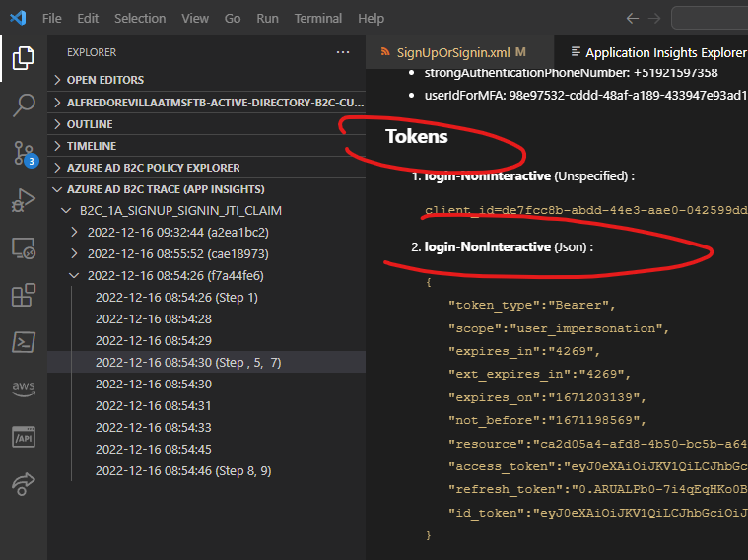Open Explorer views and more actions menu
The width and height of the screenshot is (748, 560).
pyautogui.click(x=343, y=52)
